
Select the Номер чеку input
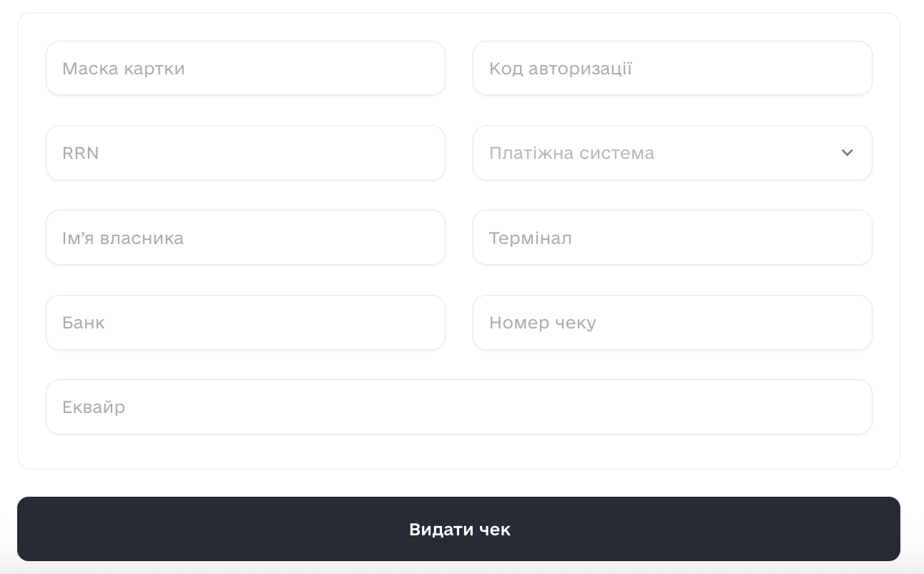tap(672, 323)
